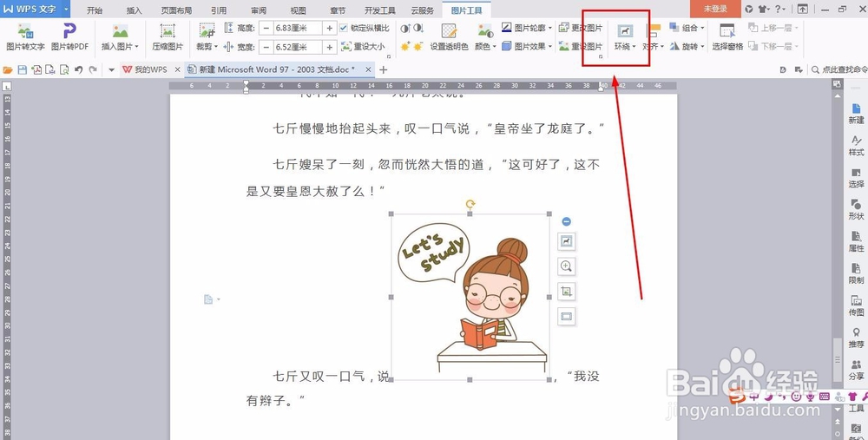Open the 分享 share panel in sidebar
The width and height of the screenshot is (868, 440).
pos(856,371)
